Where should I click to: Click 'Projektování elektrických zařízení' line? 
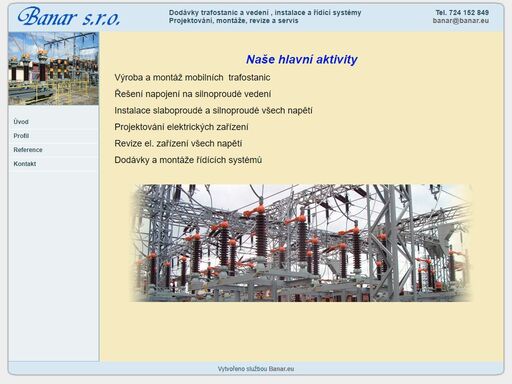click(x=181, y=127)
